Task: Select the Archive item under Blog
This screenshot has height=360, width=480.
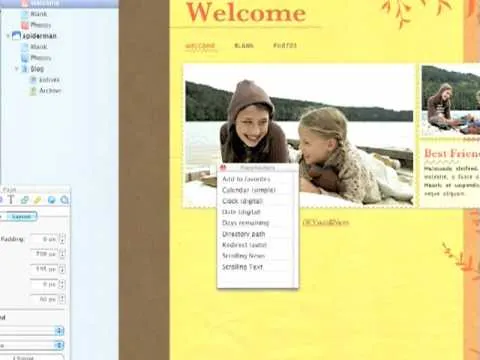Action: pyautogui.click(x=50, y=91)
